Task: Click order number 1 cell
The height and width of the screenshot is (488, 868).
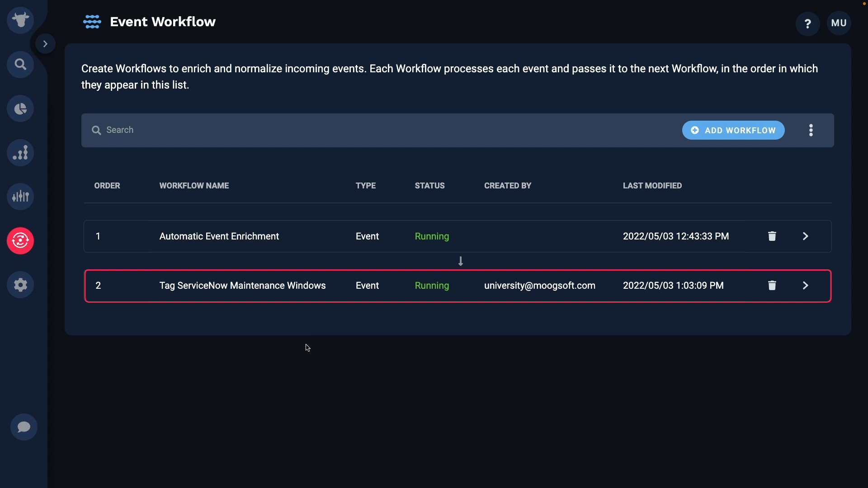Action: 98,236
